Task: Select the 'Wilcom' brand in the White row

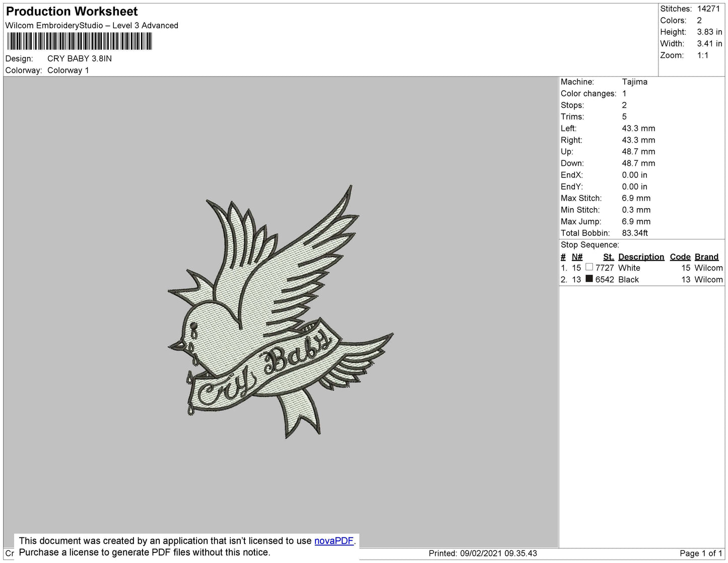Action: point(708,268)
